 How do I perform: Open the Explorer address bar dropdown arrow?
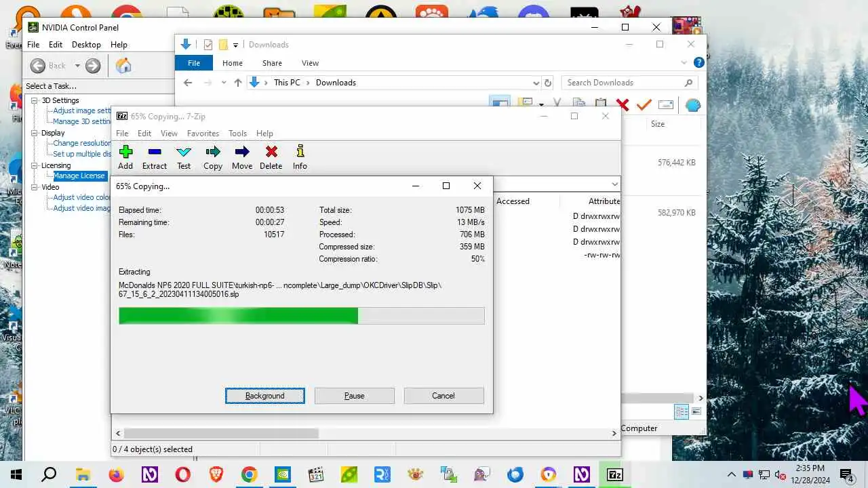[536, 83]
